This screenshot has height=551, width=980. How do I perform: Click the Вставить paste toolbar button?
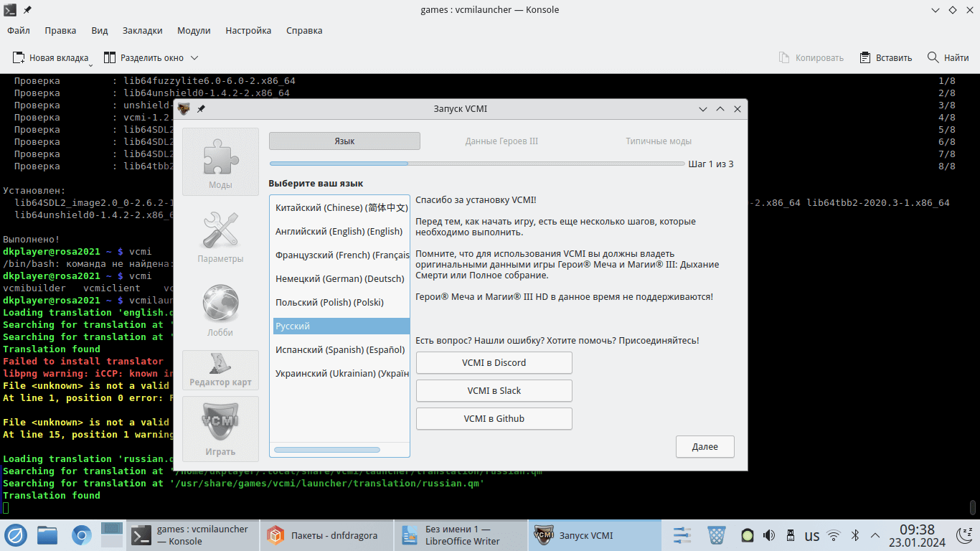(886, 57)
